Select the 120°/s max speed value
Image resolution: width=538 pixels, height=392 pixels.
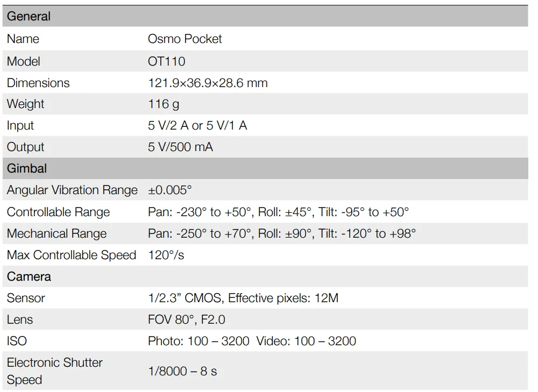point(166,255)
